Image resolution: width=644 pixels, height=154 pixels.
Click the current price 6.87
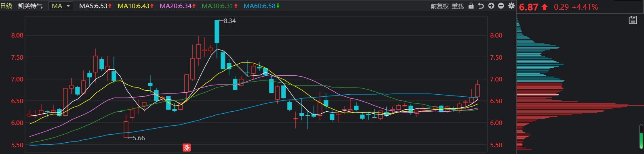point(529,7)
